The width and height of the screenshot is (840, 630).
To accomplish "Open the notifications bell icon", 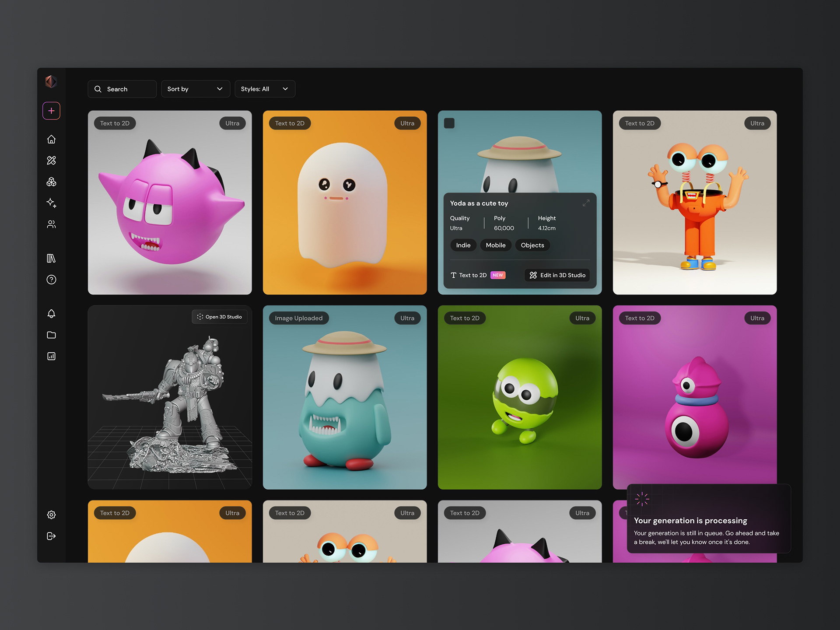I will pyautogui.click(x=51, y=314).
